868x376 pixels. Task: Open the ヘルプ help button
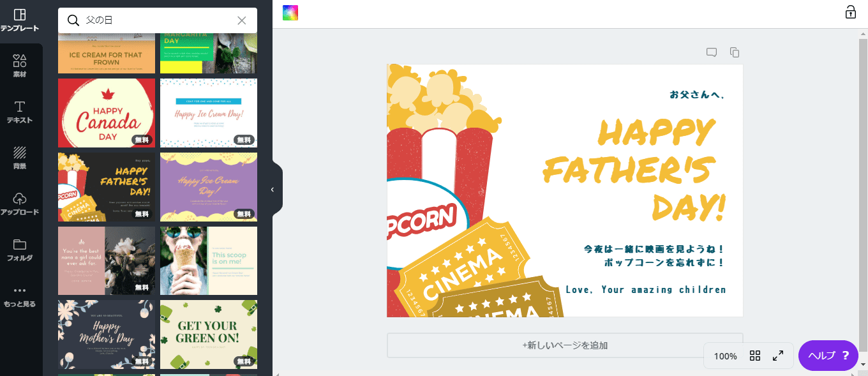[x=828, y=356]
